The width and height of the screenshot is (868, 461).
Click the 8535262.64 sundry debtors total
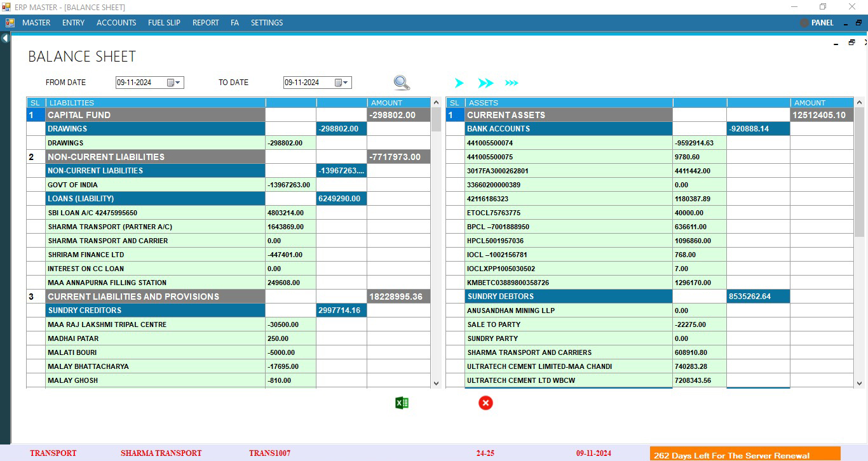coord(758,297)
